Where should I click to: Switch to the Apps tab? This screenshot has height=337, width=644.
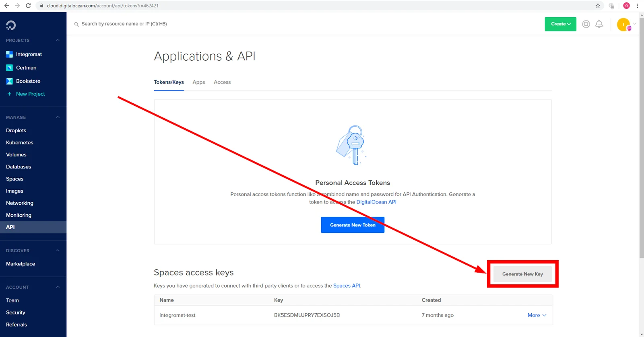click(x=199, y=82)
